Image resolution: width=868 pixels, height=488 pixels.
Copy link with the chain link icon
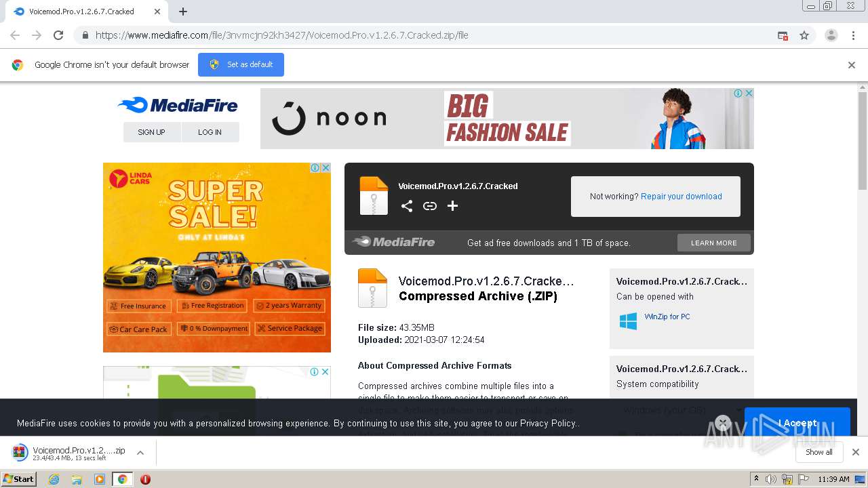430,206
